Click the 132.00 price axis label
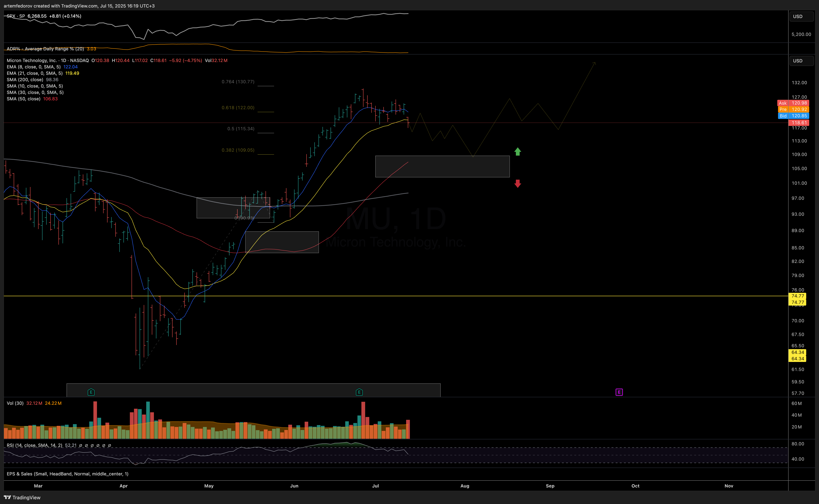Image resolution: width=819 pixels, height=504 pixels. pyautogui.click(x=799, y=83)
